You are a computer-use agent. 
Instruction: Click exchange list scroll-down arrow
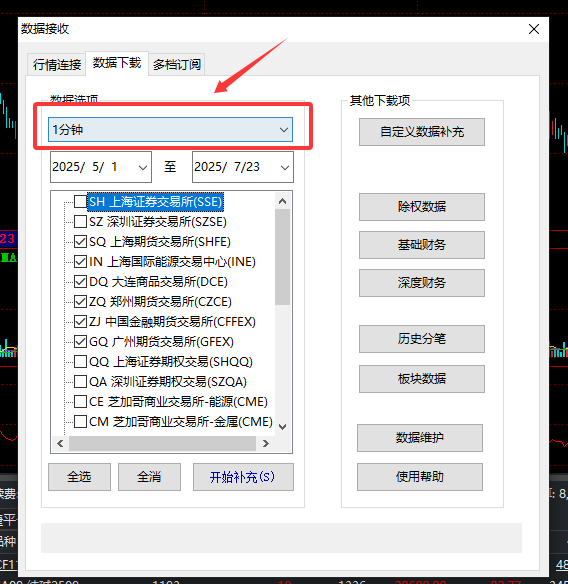282,426
